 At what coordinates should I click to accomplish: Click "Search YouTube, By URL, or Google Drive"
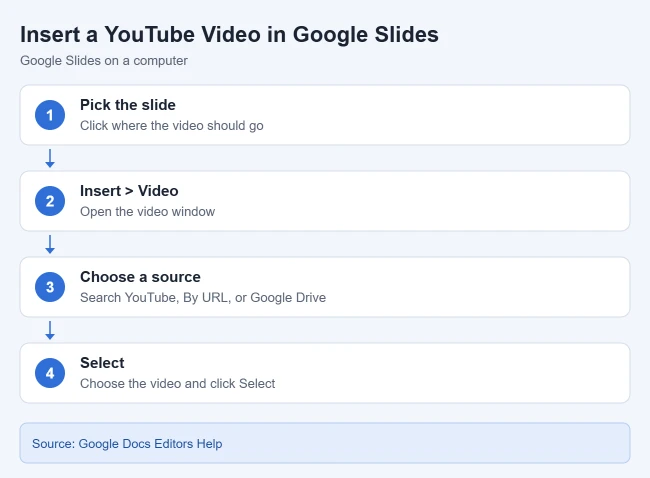(203, 298)
